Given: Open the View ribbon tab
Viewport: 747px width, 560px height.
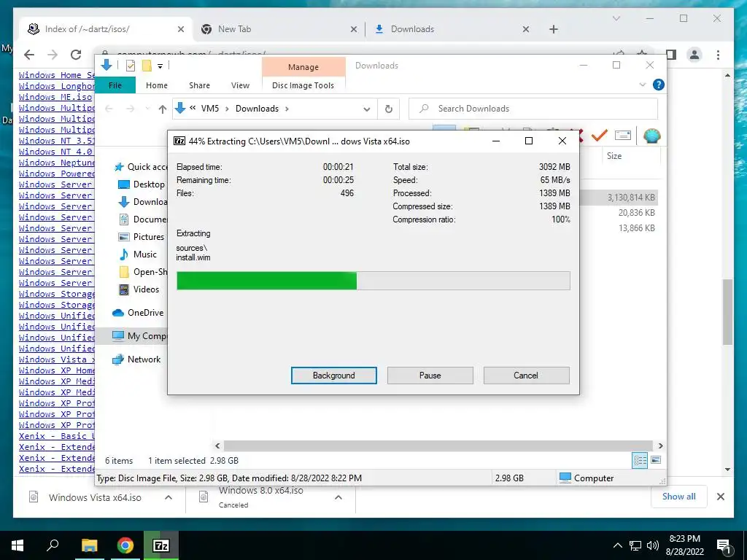Looking at the screenshot, I should pyautogui.click(x=240, y=85).
